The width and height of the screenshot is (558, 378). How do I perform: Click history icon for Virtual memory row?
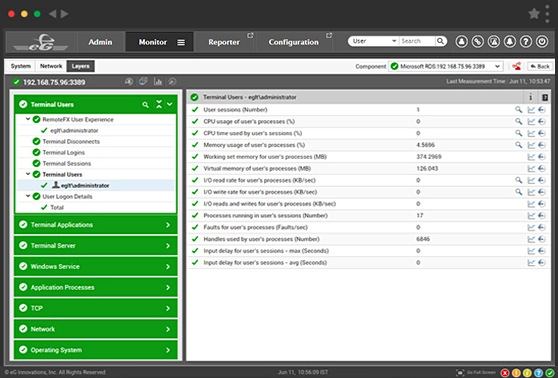pos(542,169)
